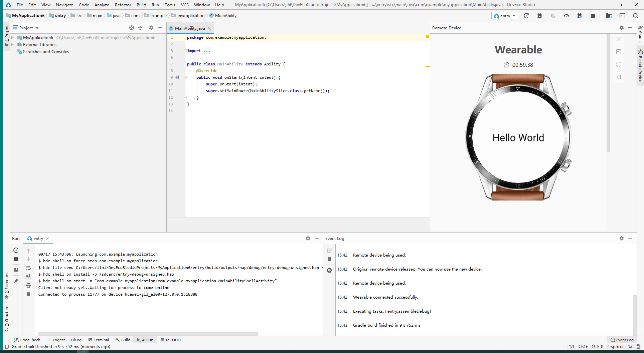Expand the folded import block
The image size is (644, 353).
(185, 51)
